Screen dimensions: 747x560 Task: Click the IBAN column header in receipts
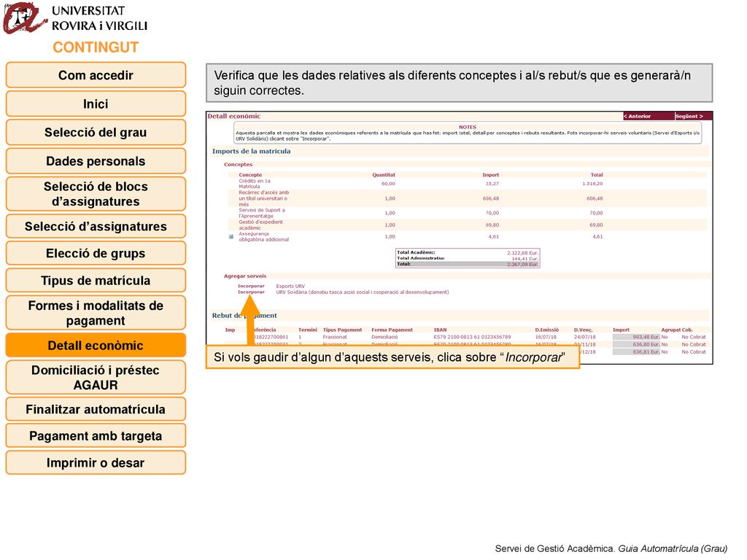pyautogui.click(x=440, y=330)
